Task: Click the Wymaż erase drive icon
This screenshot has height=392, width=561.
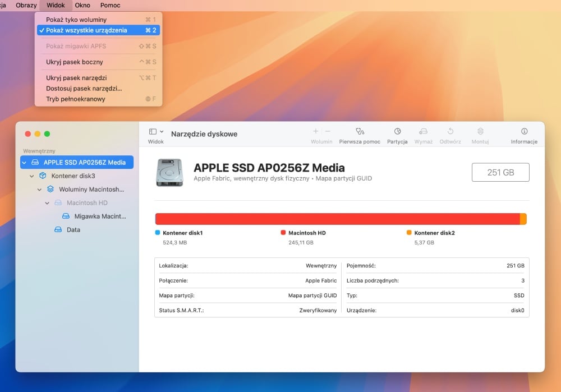Action: click(423, 131)
